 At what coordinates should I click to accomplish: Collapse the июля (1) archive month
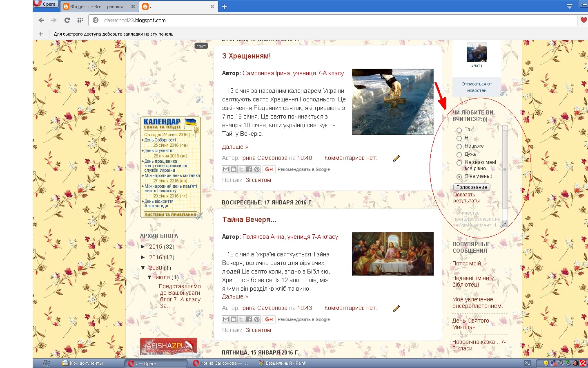[149, 277]
